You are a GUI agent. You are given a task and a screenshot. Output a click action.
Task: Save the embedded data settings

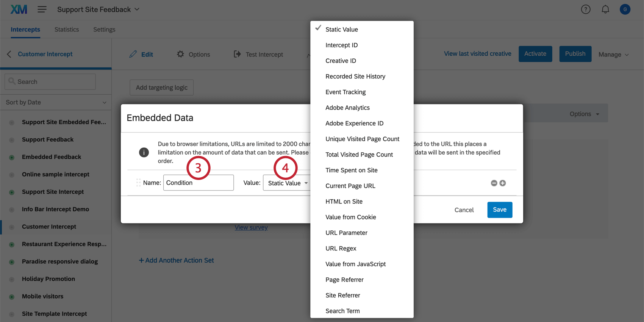click(499, 210)
